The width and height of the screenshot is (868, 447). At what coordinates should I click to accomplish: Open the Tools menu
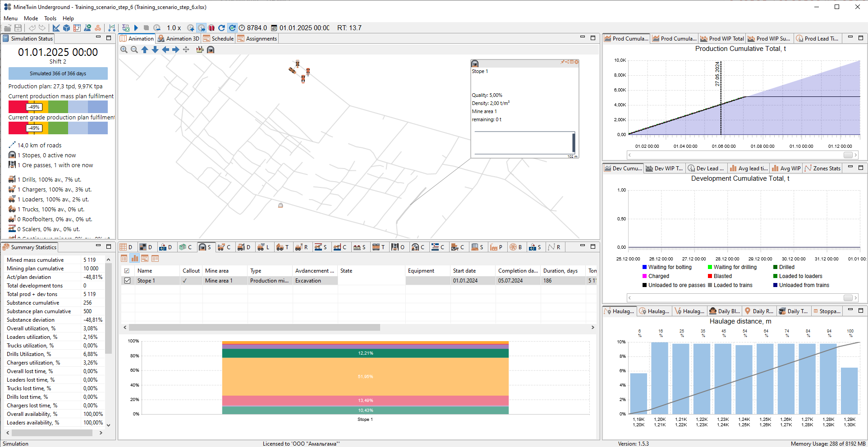(50, 18)
